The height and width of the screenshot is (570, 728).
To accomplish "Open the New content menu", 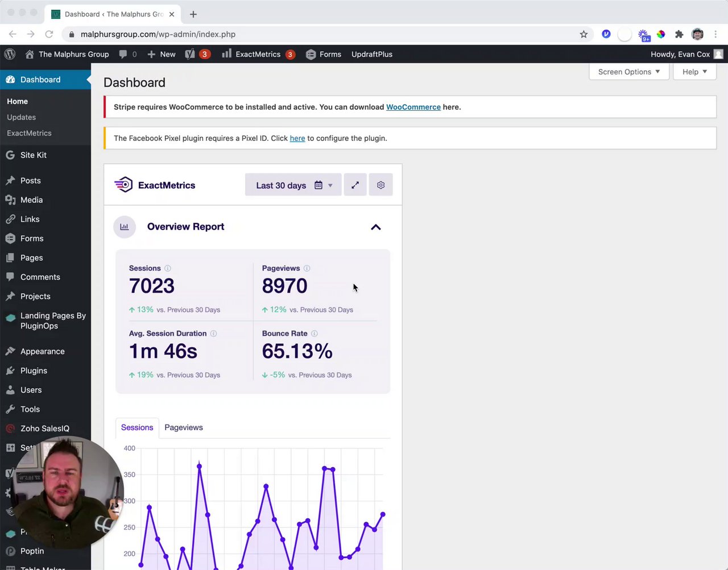I will [162, 54].
